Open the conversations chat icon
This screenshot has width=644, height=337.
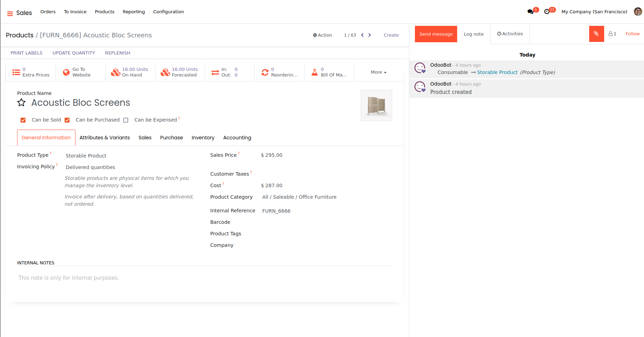(x=530, y=12)
